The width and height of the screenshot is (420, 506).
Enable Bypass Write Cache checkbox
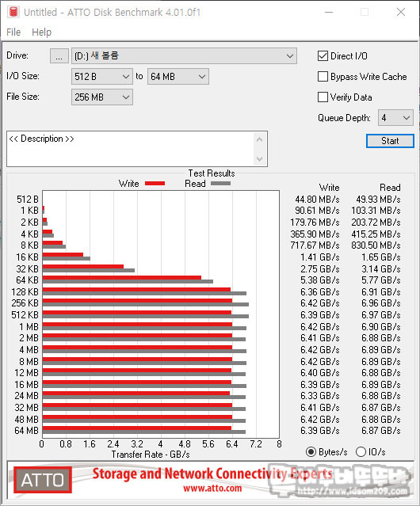(x=323, y=77)
